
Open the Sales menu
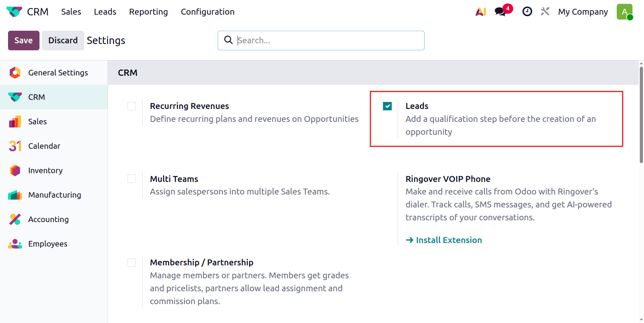[x=71, y=12]
